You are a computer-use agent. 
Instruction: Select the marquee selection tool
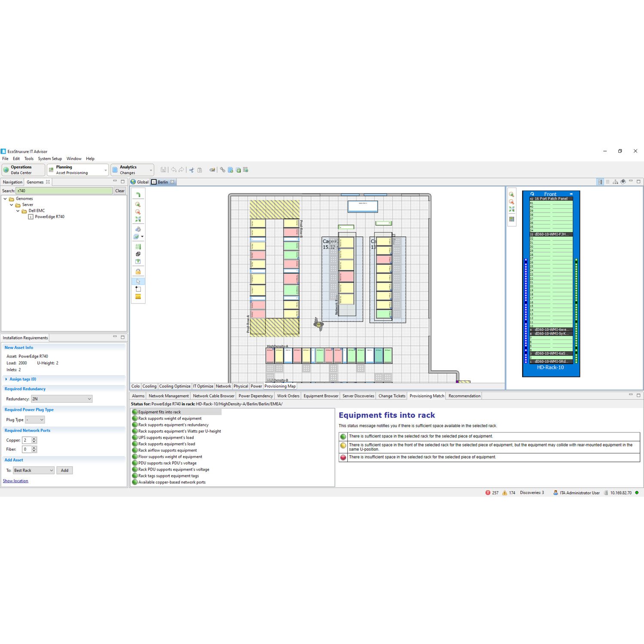[138, 289]
